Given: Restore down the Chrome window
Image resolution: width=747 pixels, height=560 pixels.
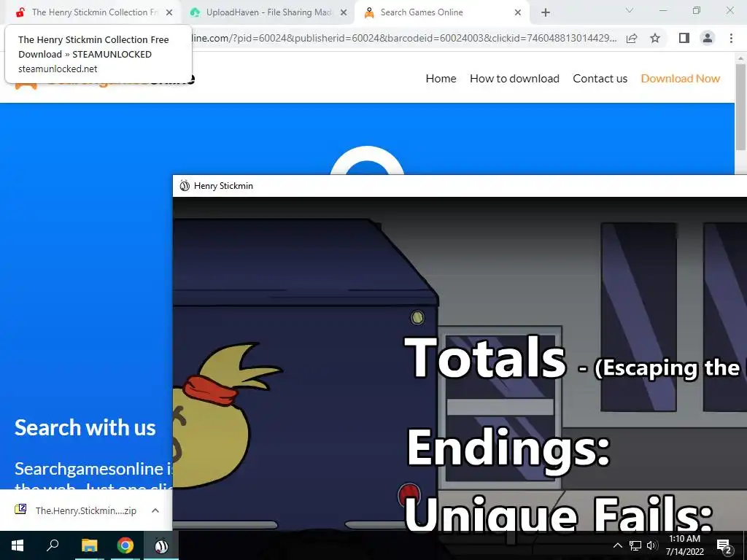Looking at the screenshot, I should 697,10.
